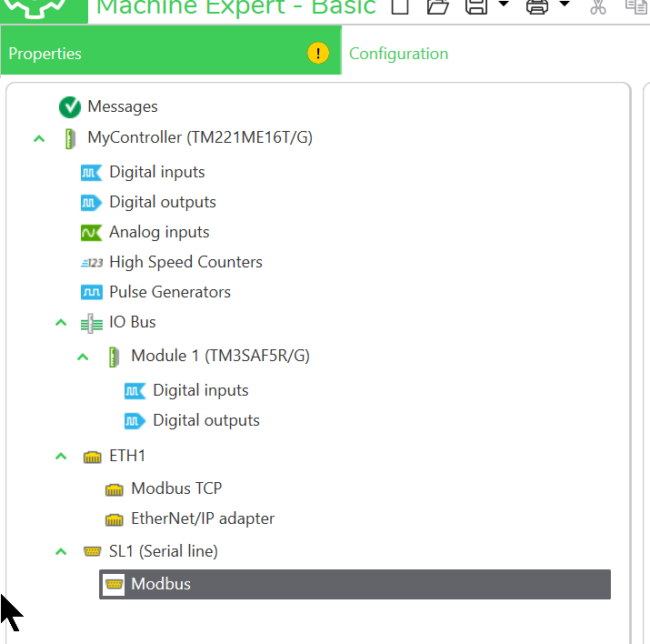
Task: Open the Print dropdown arrow
Action: (565, 5)
